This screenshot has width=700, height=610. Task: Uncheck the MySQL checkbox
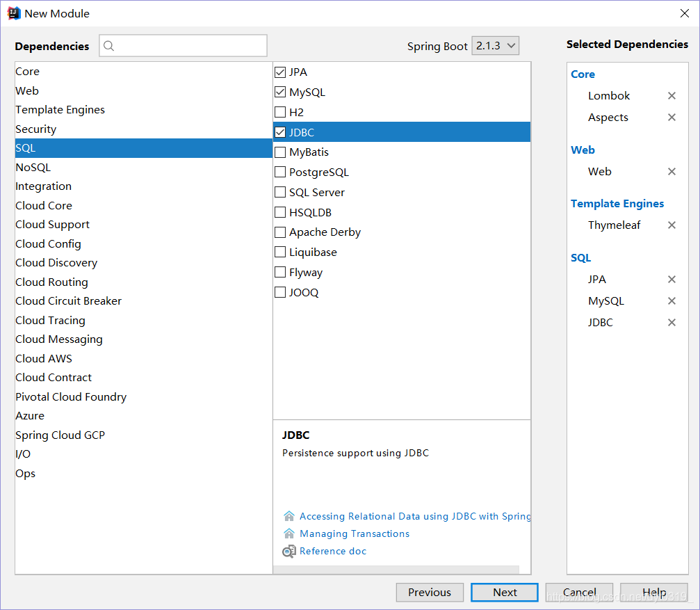click(x=280, y=92)
